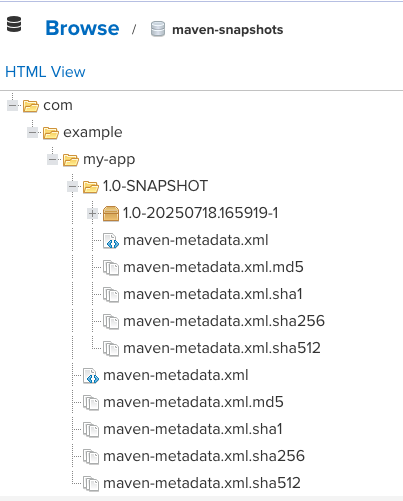Collapse the 1.0-SNAPSHOT tree node
This screenshot has height=501, width=403.
click(x=72, y=186)
